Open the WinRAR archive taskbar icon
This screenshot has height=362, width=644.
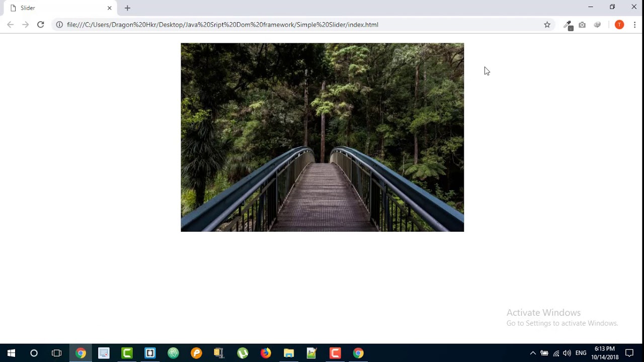(x=219, y=353)
